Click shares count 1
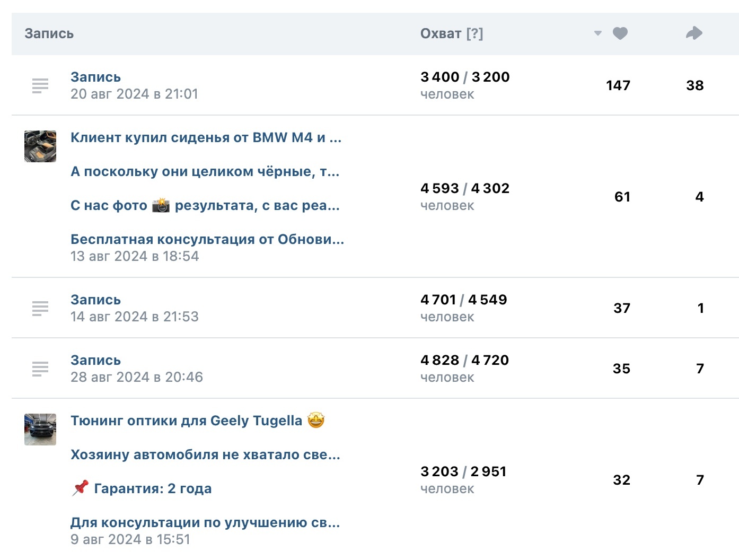This screenshot has height=560, width=739. [701, 308]
